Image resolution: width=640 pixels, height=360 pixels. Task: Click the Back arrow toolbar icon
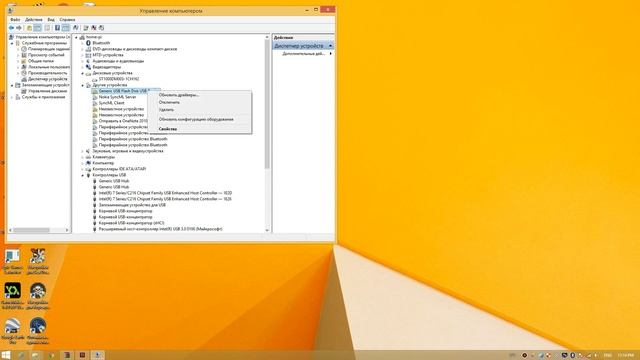11,28
